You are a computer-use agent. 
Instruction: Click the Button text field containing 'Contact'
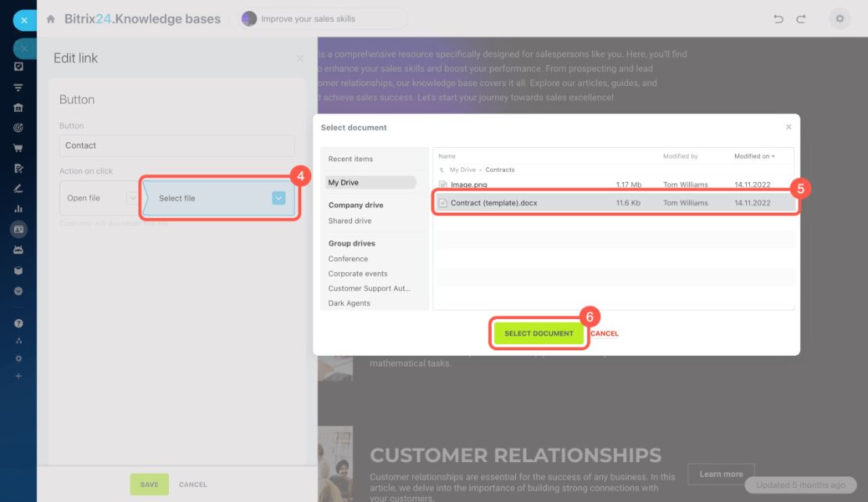pyautogui.click(x=177, y=145)
